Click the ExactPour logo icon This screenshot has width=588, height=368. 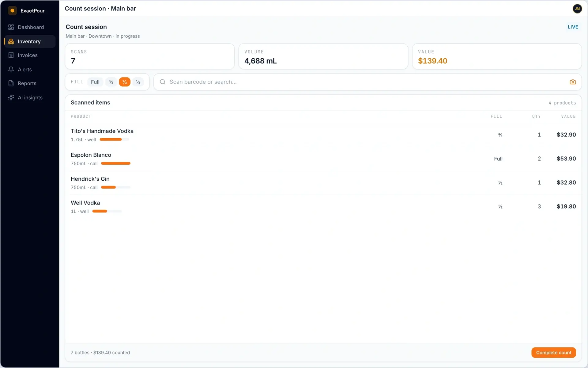coord(12,10)
